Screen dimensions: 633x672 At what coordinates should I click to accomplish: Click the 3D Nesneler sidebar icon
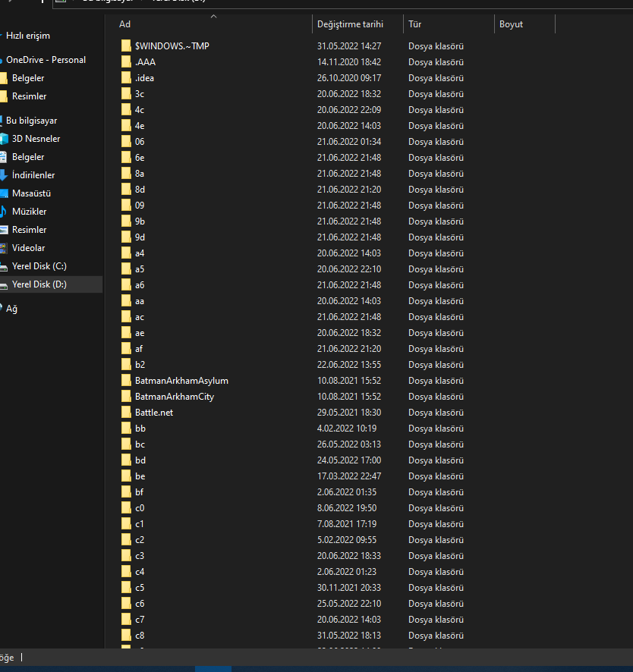(4, 139)
